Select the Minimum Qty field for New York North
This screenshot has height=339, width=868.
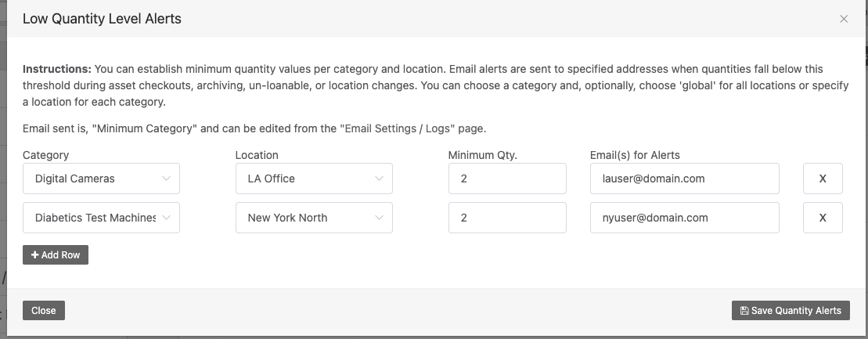[x=507, y=218]
